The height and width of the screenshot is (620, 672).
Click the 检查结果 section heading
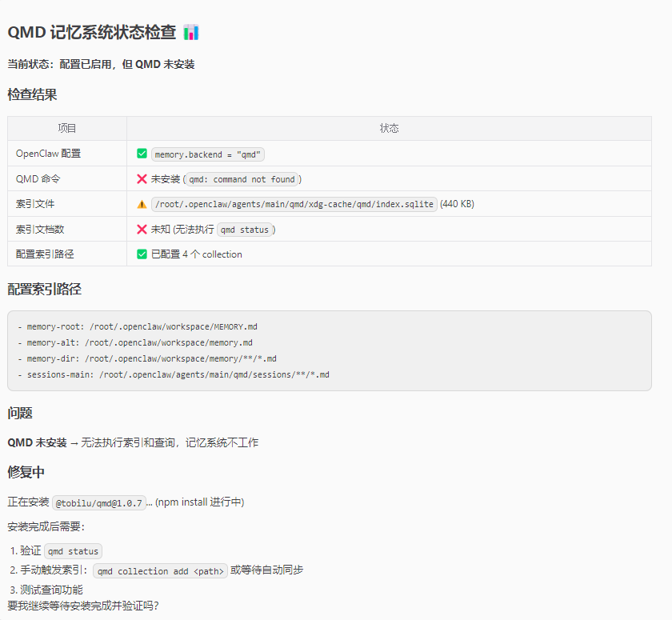(32, 94)
